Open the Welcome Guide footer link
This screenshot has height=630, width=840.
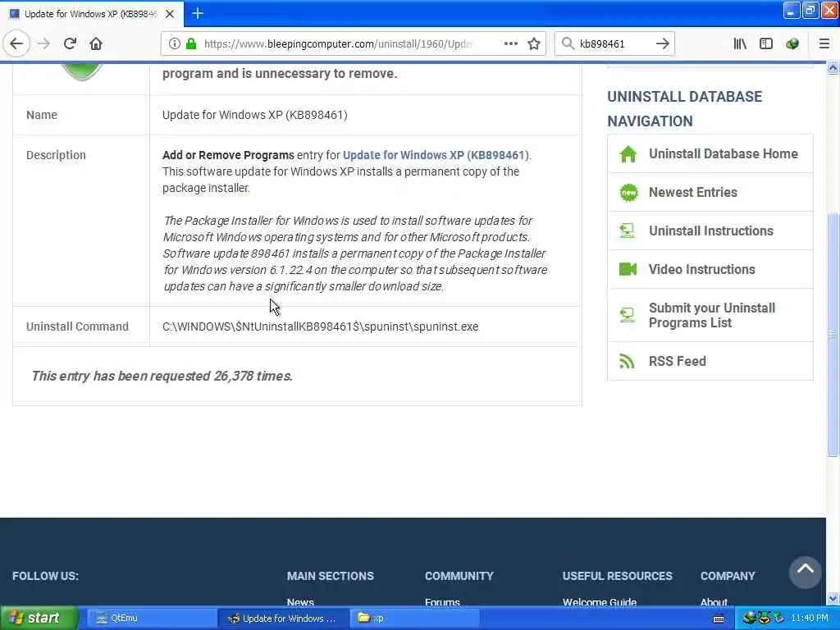tap(600, 601)
